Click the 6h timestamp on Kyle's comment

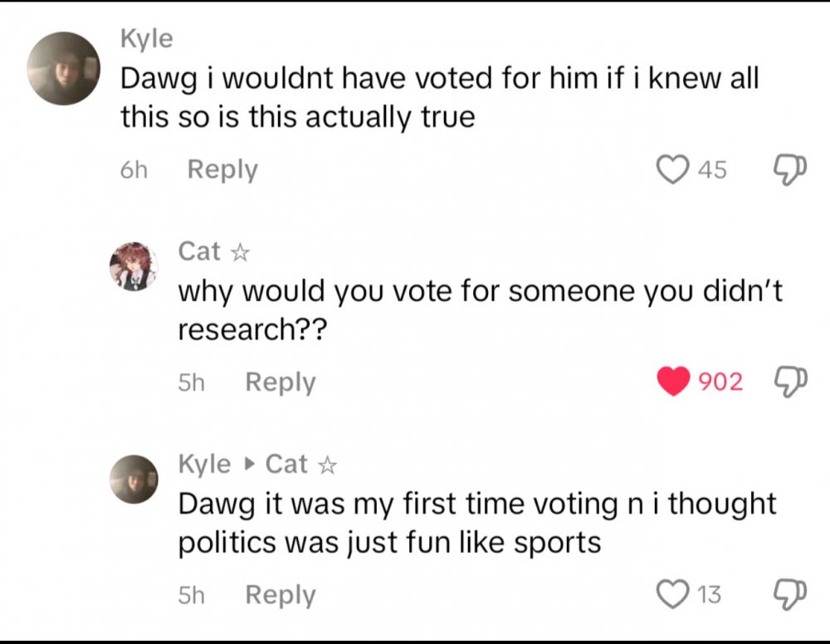click(134, 169)
